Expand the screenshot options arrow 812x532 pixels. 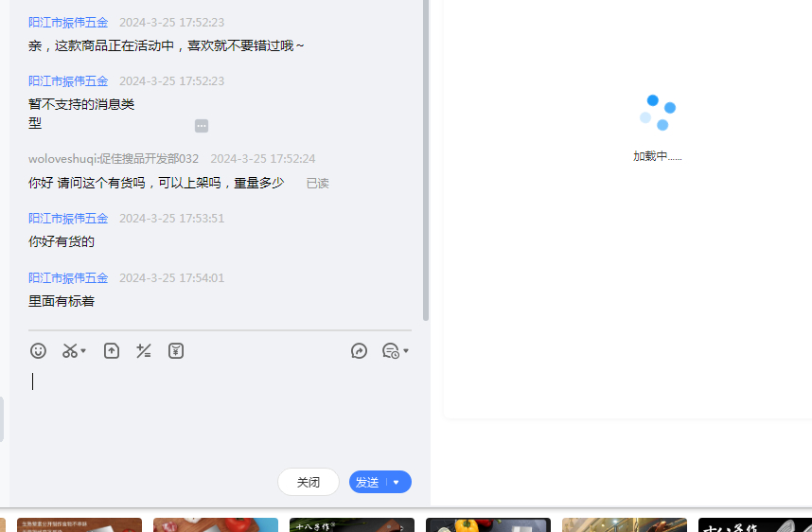83,351
